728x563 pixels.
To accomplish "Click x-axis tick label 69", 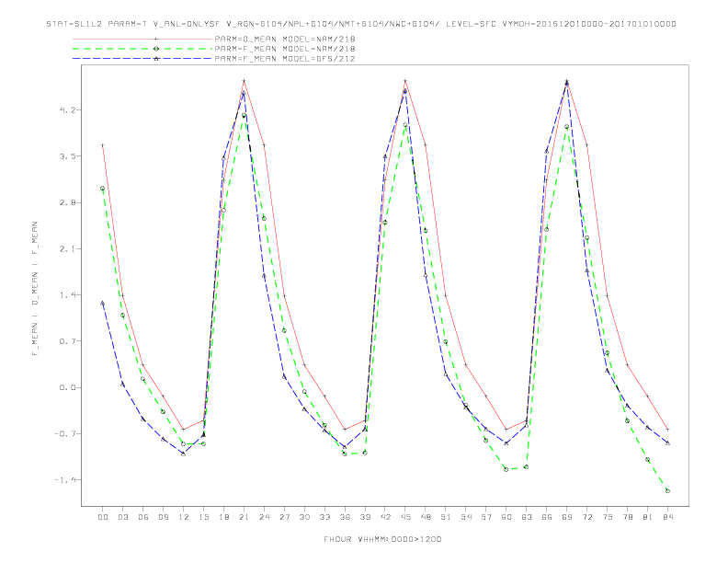I will tap(567, 517).
